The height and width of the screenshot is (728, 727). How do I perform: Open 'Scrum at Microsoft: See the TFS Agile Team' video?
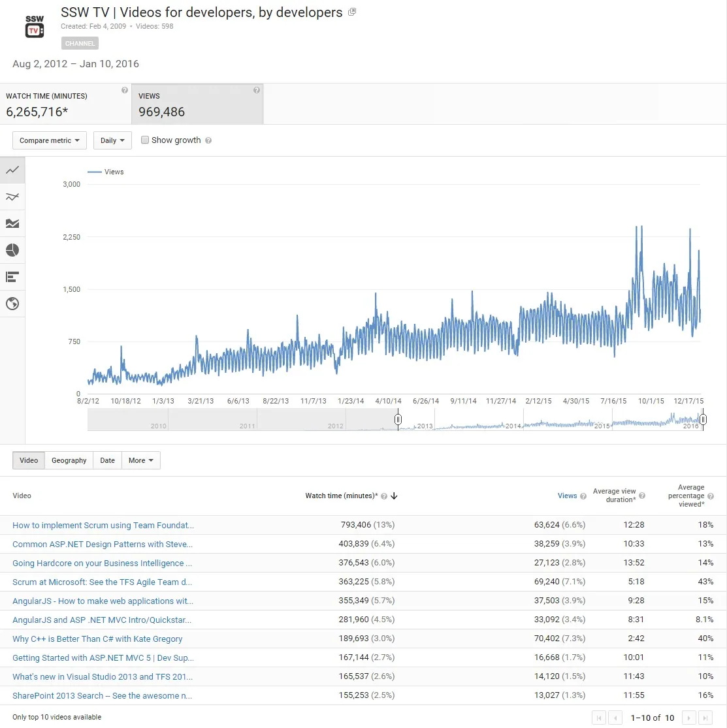click(102, 582)
